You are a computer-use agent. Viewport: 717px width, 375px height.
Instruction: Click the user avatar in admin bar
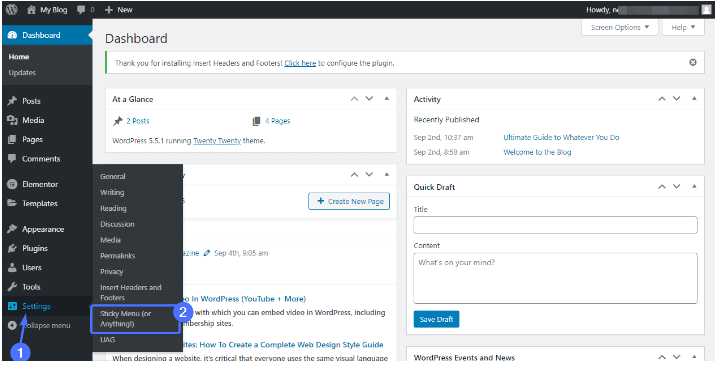click(706, 10)
